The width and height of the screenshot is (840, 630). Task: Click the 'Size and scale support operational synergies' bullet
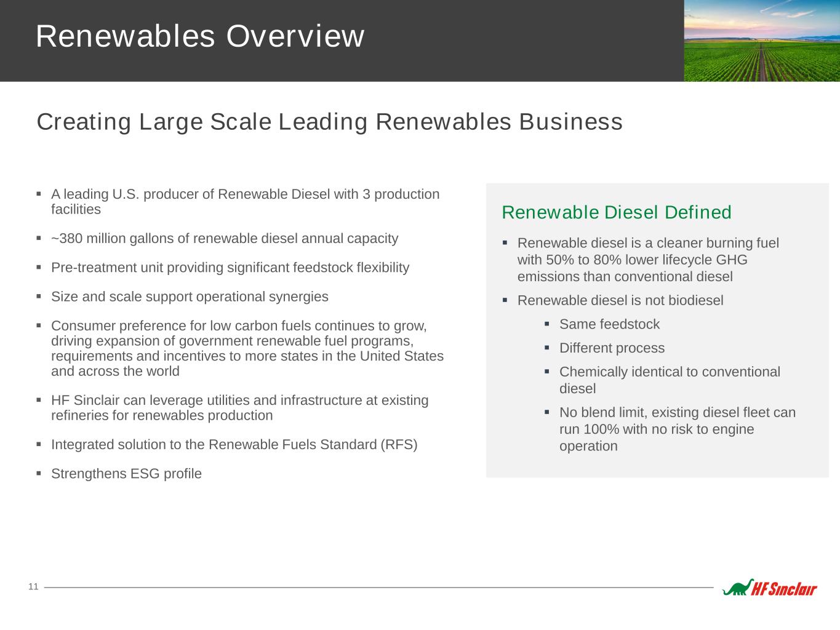[190, 297]
